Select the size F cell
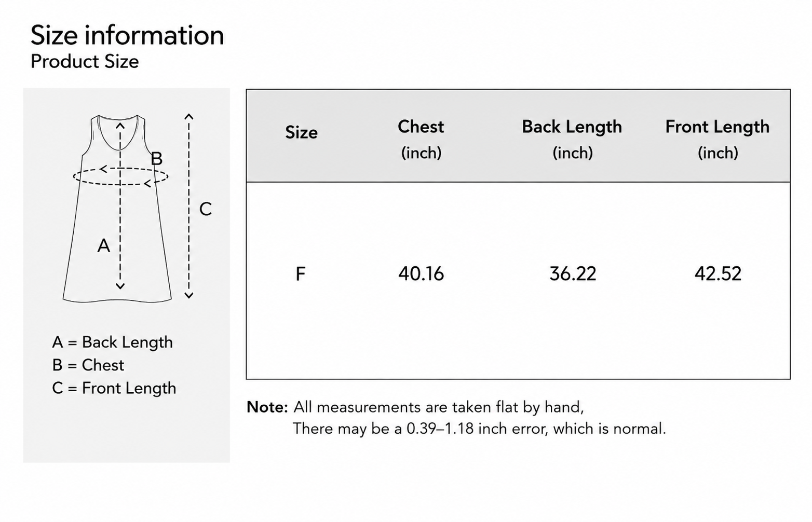The height and width of the screenshot is (522, 812). tap(300, 273)
